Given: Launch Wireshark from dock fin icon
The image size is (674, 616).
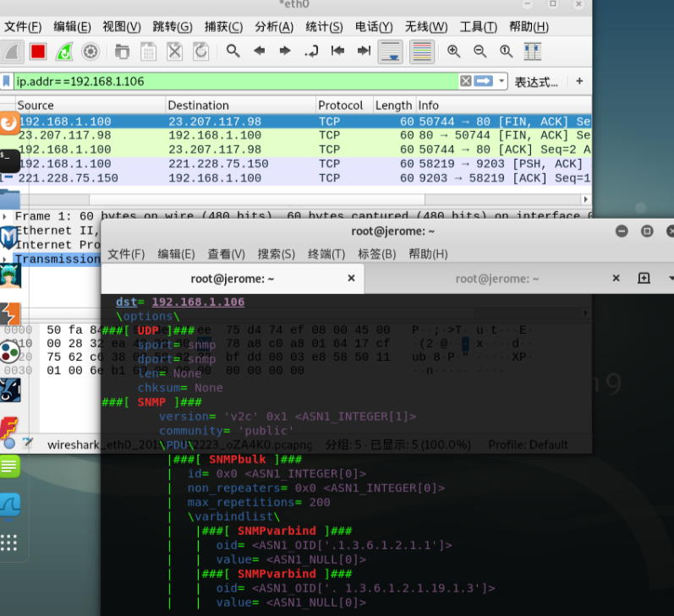Looking at the screenshot, I should pos(10,505).
